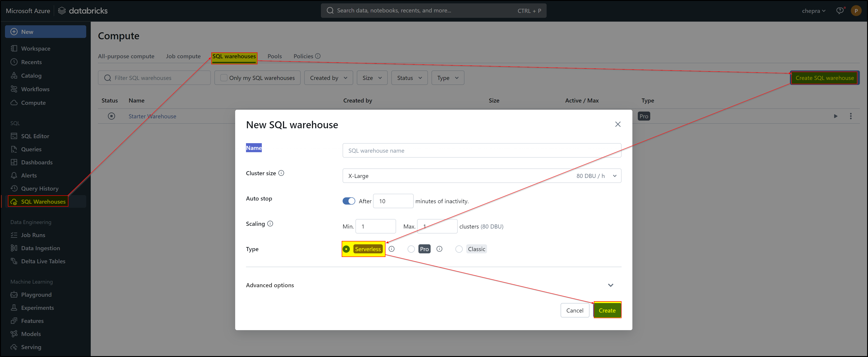868x357 pixels.
Task: Click the Features sidebar icon
Action: (14, 321)
